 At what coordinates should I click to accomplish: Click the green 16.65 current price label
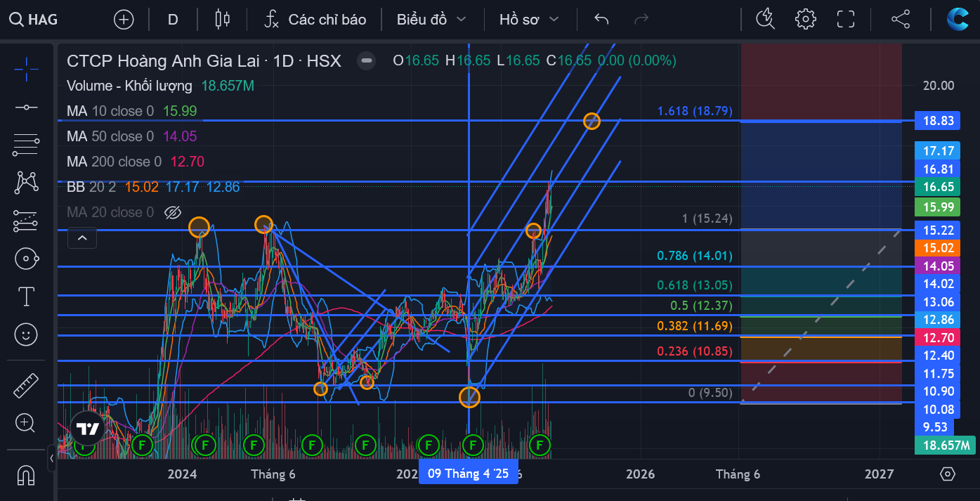point(938,187)
